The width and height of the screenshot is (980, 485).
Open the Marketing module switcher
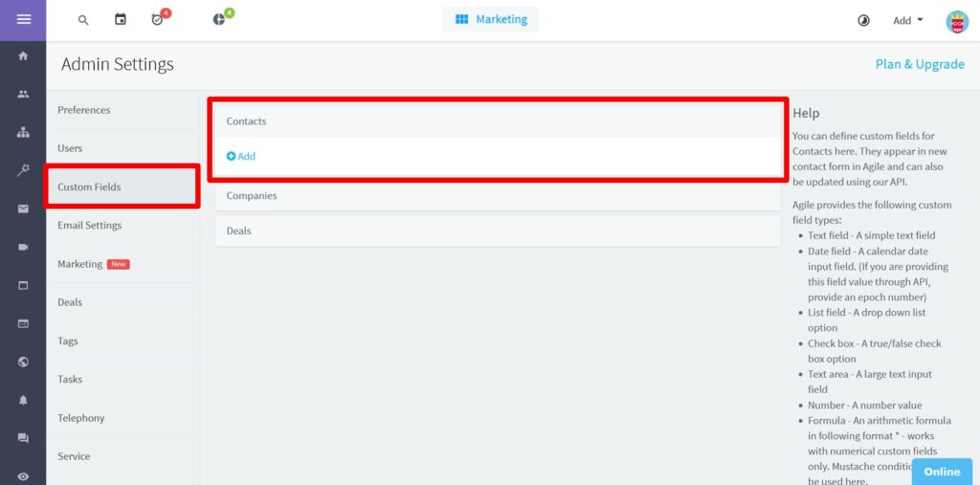pos(490,19)
